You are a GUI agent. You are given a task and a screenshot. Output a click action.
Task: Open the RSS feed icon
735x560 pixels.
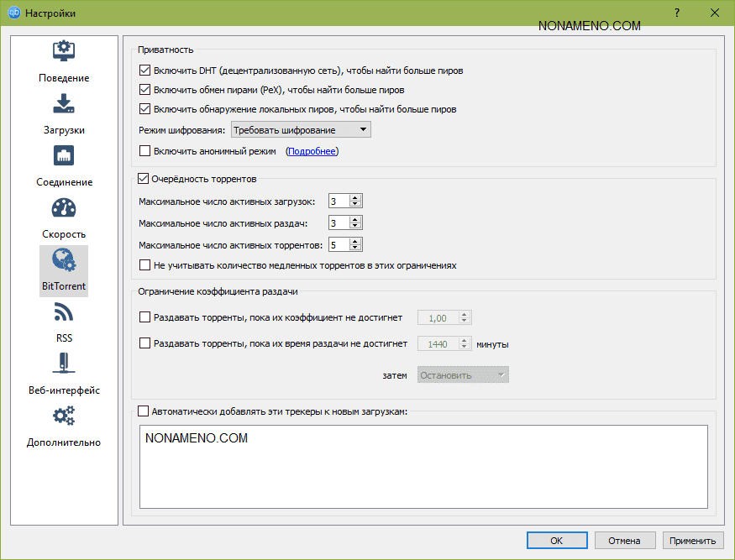[x=64, y=313]
